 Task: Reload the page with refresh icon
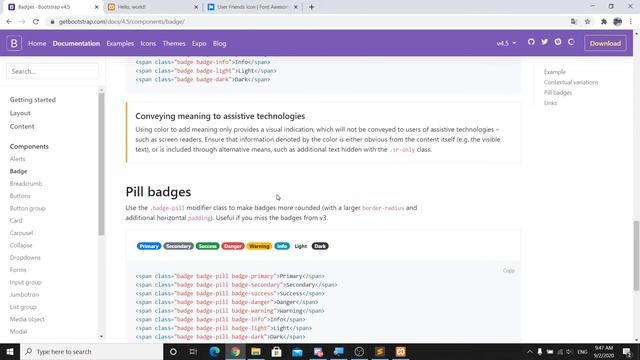coord(36,22)
